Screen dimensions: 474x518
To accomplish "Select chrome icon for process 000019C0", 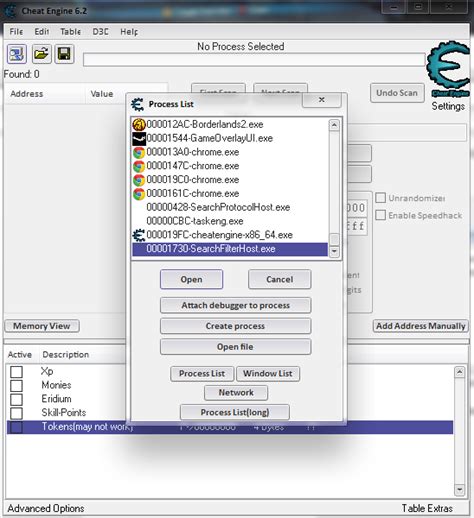I will [139, 180].
